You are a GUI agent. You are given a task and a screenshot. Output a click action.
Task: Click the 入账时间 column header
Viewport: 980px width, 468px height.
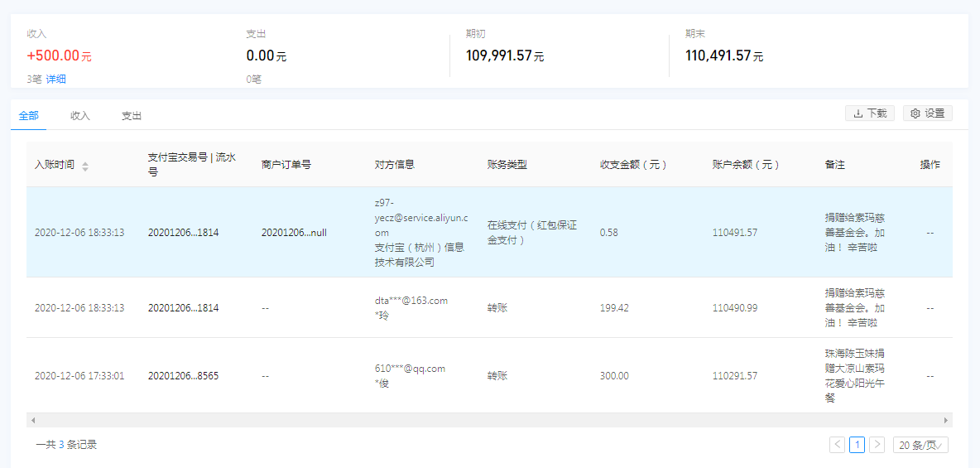click(55, 165)
